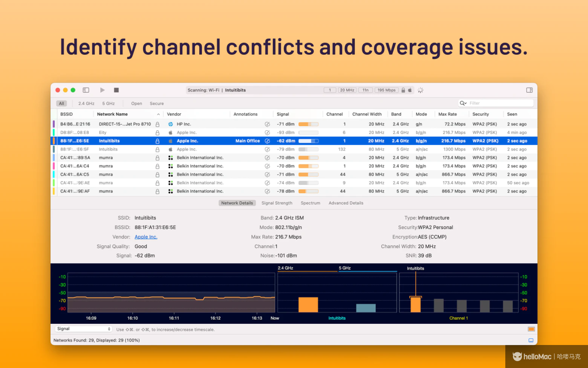Switch to Network Details tab
The height and width of the screenshot is (368, 588).
[237, 203]
